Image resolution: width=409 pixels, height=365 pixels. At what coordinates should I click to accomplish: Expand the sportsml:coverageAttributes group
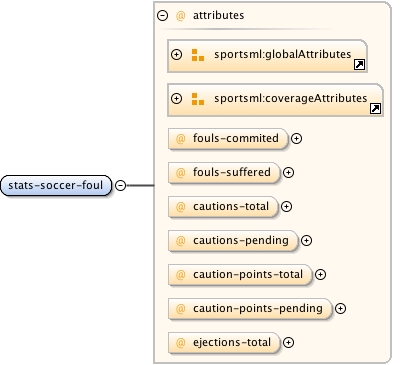pos(176,98)
